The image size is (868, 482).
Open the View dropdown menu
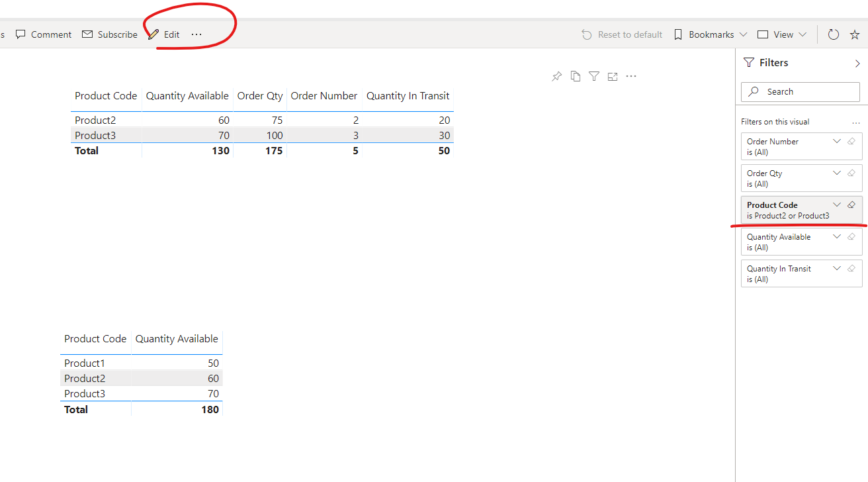782,34
